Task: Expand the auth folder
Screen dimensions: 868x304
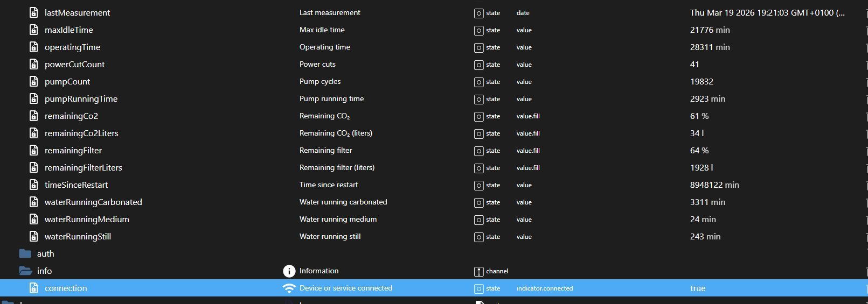Action: click(x=25, y=254)
